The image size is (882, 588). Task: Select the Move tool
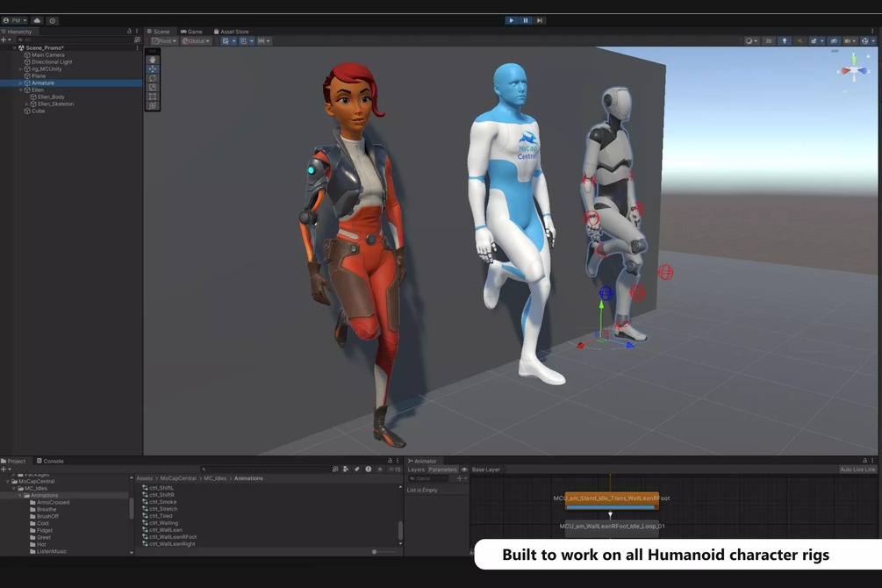153,68
